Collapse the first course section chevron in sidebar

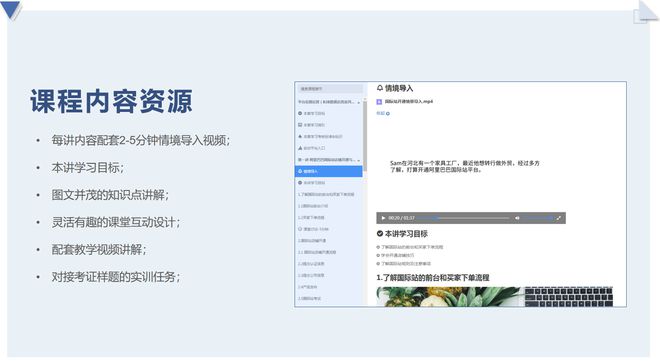(359, 102)
